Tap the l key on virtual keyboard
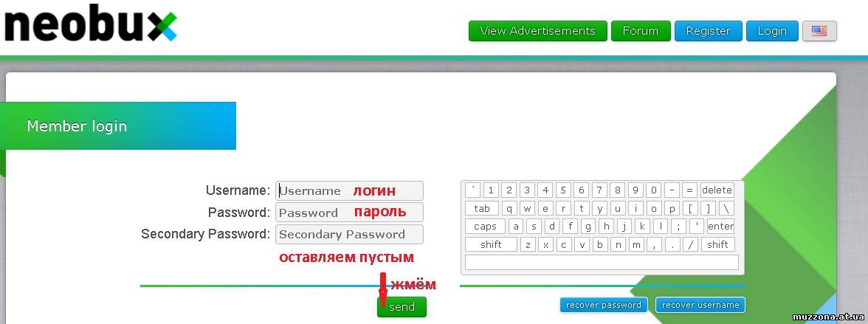 tap(661, 227)
